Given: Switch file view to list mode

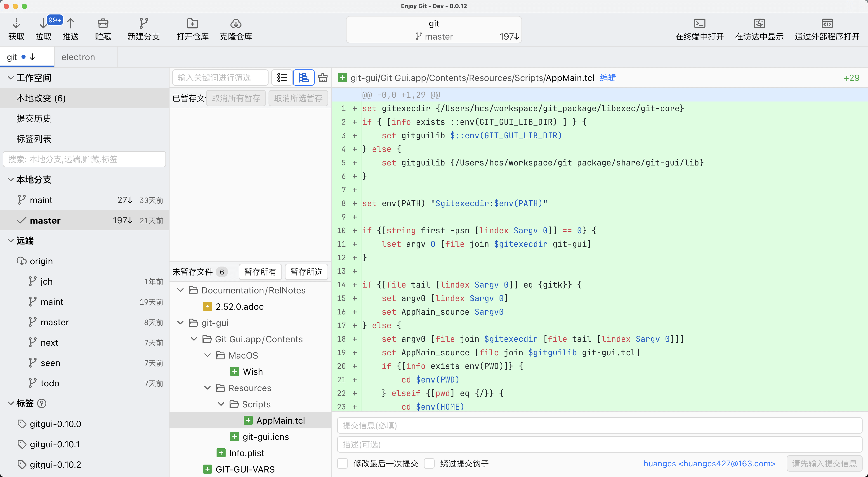Looking at the screenshot, I should (282, 77).
